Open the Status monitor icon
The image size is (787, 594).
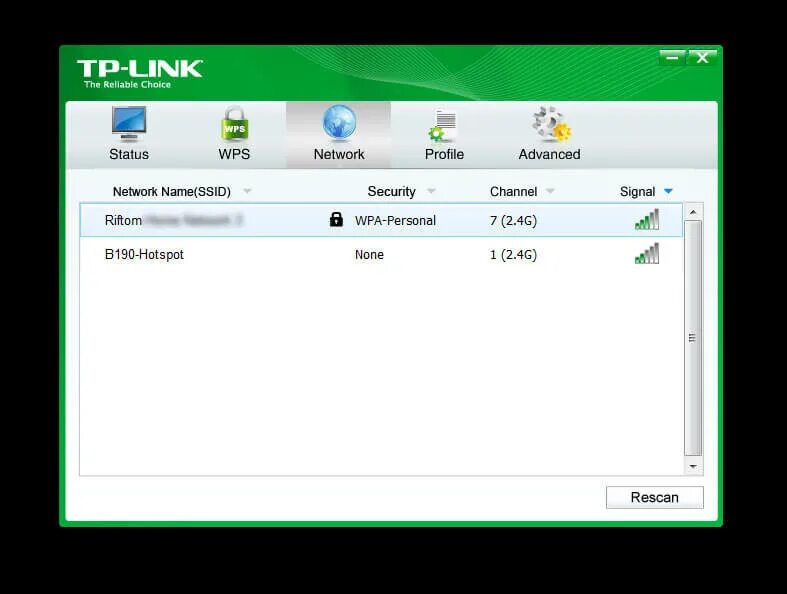pyautogui.click(x=129, y=124)
